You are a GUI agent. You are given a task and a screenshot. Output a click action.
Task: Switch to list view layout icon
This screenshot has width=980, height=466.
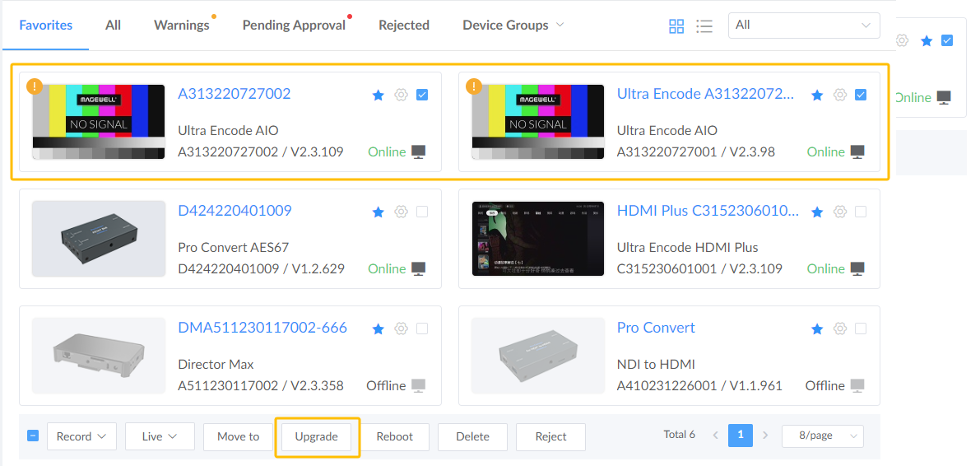[704, 26]
